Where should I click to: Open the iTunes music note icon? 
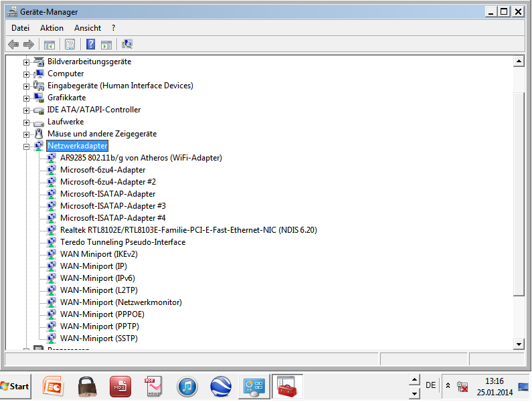point(187,387)
